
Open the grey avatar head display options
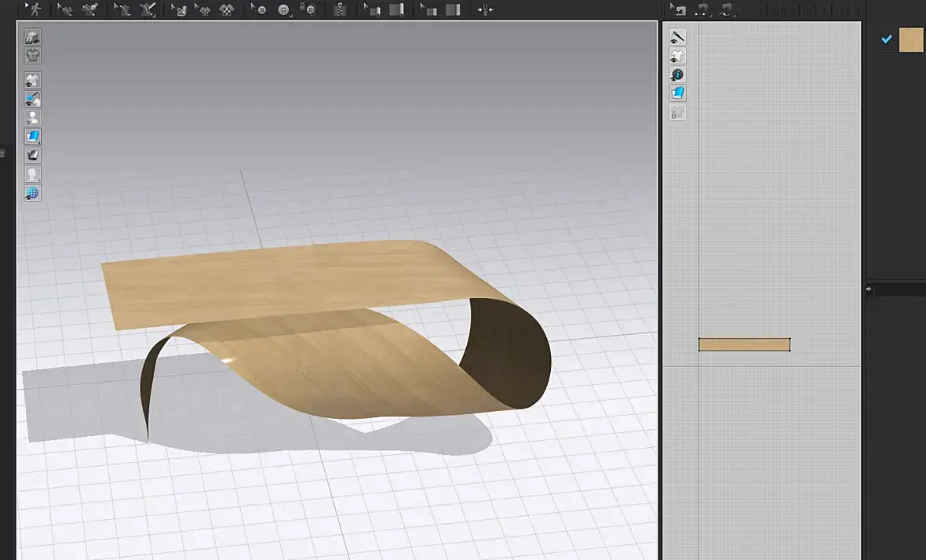click(32, 174)
